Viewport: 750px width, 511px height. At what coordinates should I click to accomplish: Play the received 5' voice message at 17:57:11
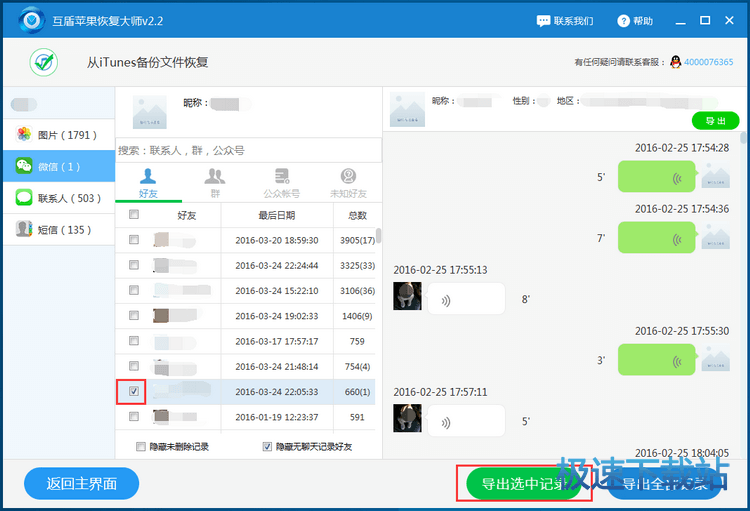pyautogui.click(x=466, y=421)
